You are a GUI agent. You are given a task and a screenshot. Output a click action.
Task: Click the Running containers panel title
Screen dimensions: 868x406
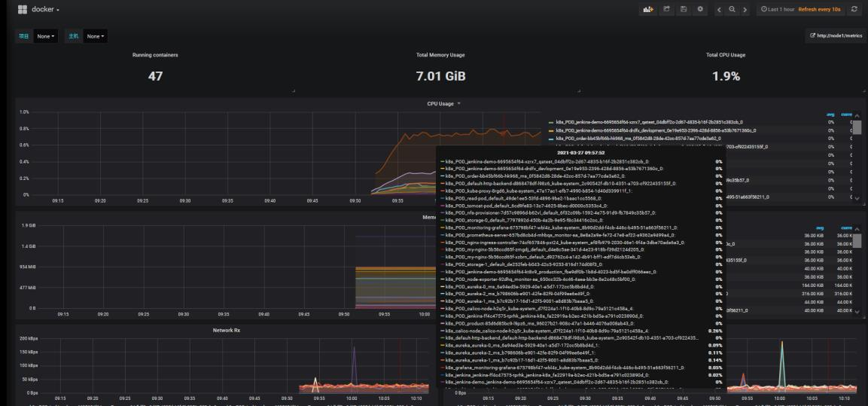pyautogui.click(x=155, y=55)
